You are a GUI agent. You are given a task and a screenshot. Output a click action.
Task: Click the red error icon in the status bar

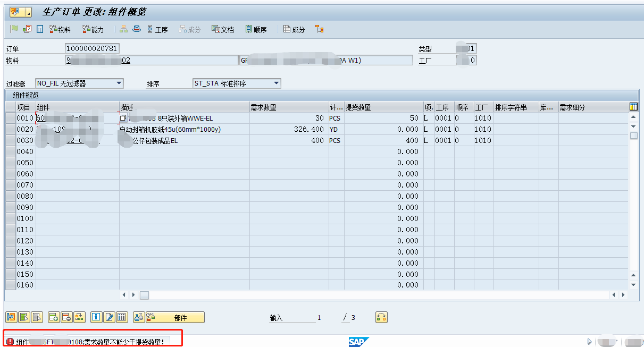click(10, 342)
